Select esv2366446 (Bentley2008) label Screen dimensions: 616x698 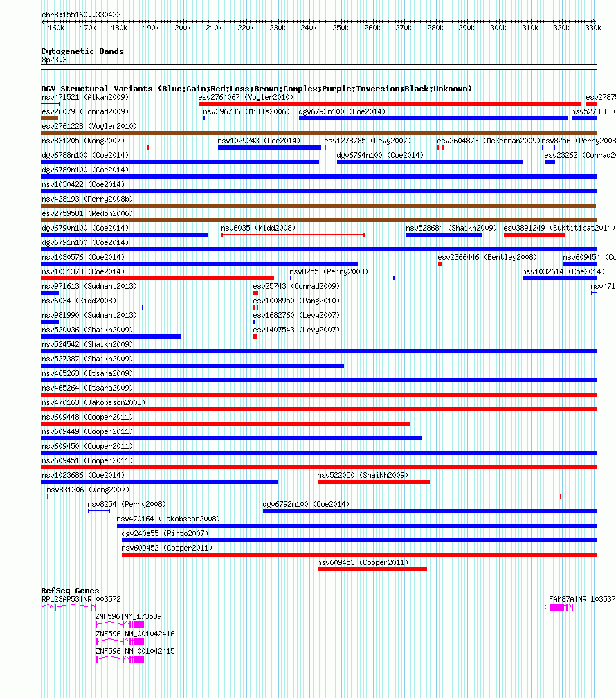(487, 258)
